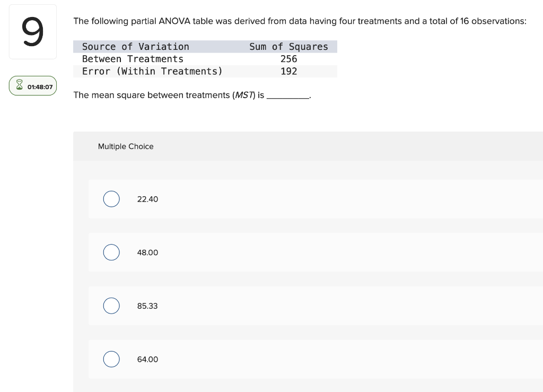Select the 22.40 radio button
The width and height of the screenshot is (543, 392).
click(x=111, y=199)
